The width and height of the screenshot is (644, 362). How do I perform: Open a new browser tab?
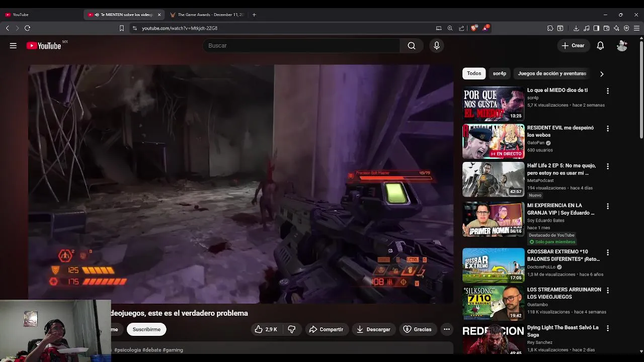tap(254, 15)
